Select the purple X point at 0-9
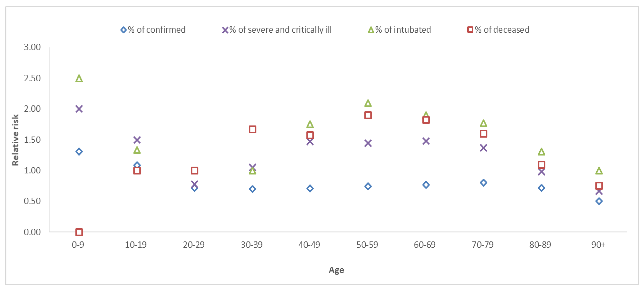Viewport: 644px width, 289px height. [x=79, y=109]
